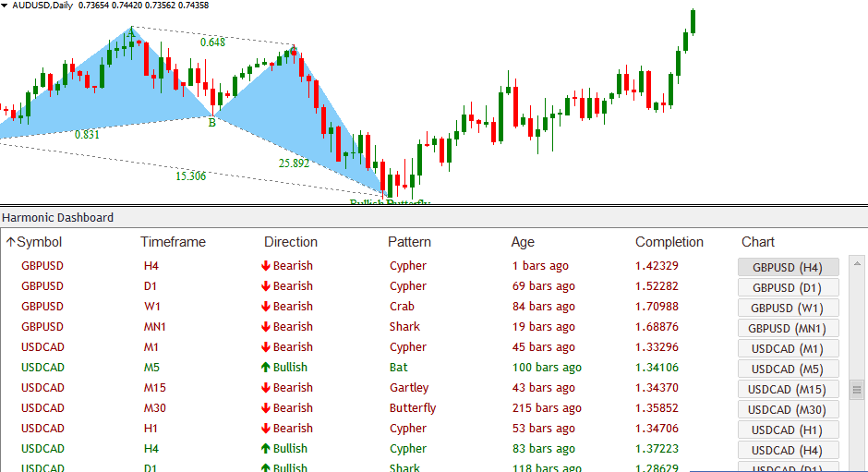Image resolution: width=868 pixels, height=472 pixels.
Task: Click the Harmonic Dashboard panel title
Action: pyautogui.click(x=57, y=218)
